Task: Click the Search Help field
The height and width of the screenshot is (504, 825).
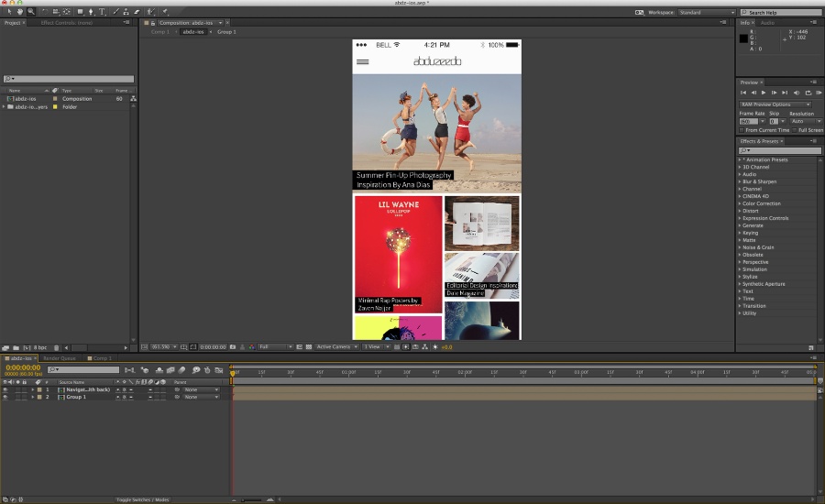Action: [781, 12]
